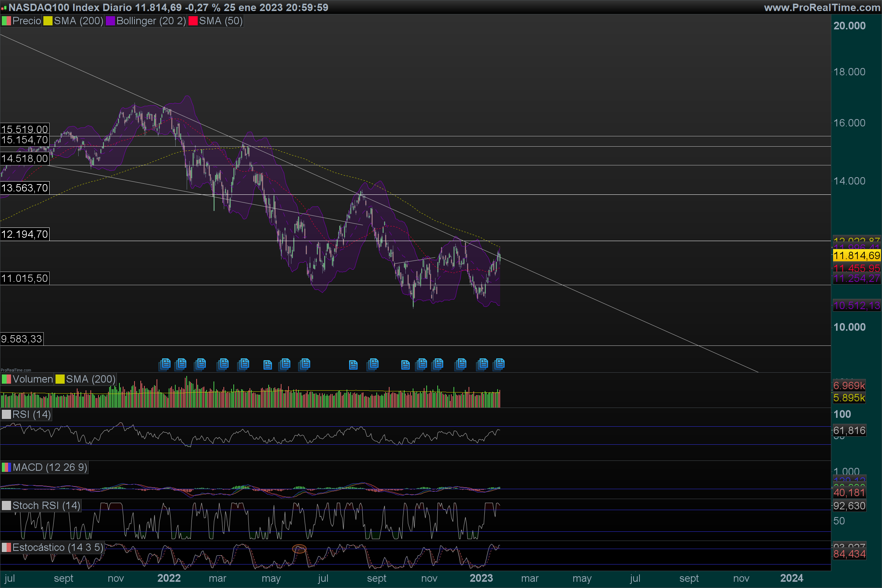Click stacked news icon near March 2022

coord(223,364)
